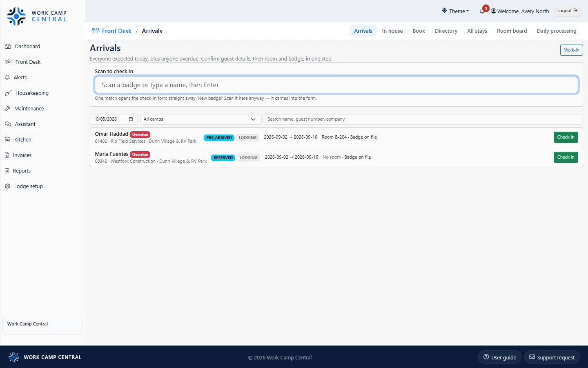588x368 pixels.
Task: Open the Invoices receipt icon
Action: [7, 155]
